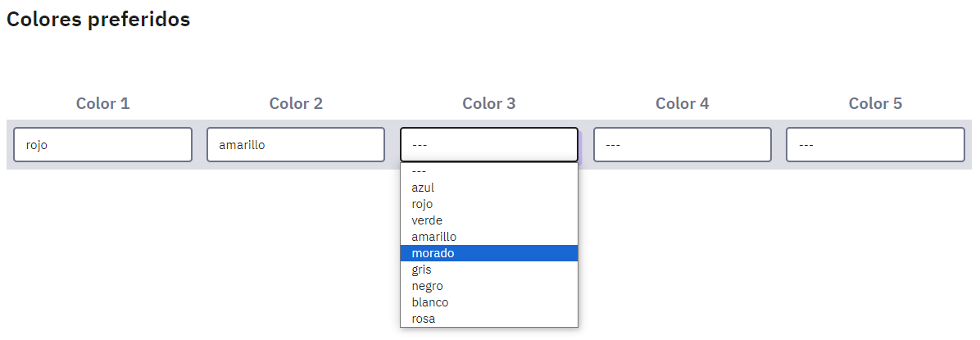Viewport: 980px width, 340px height.
Task: Choose amarillo in the dropdown list
Action: [x=489, y=237]
